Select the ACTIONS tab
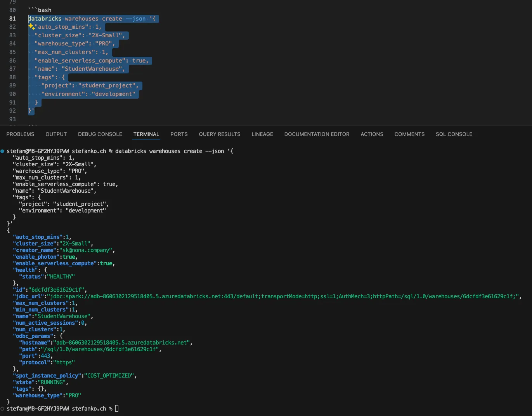The width and height of the screenshot is (532, 416). (372, 134)
